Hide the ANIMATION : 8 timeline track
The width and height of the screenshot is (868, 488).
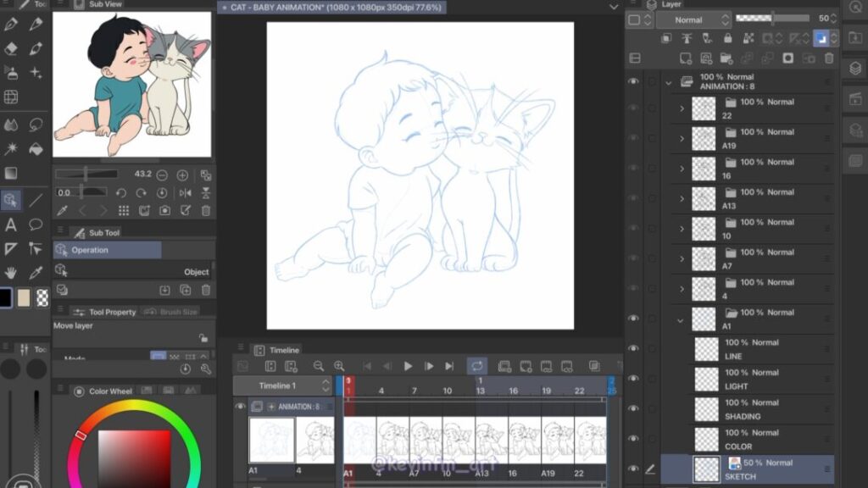click(x=240, y=407)
